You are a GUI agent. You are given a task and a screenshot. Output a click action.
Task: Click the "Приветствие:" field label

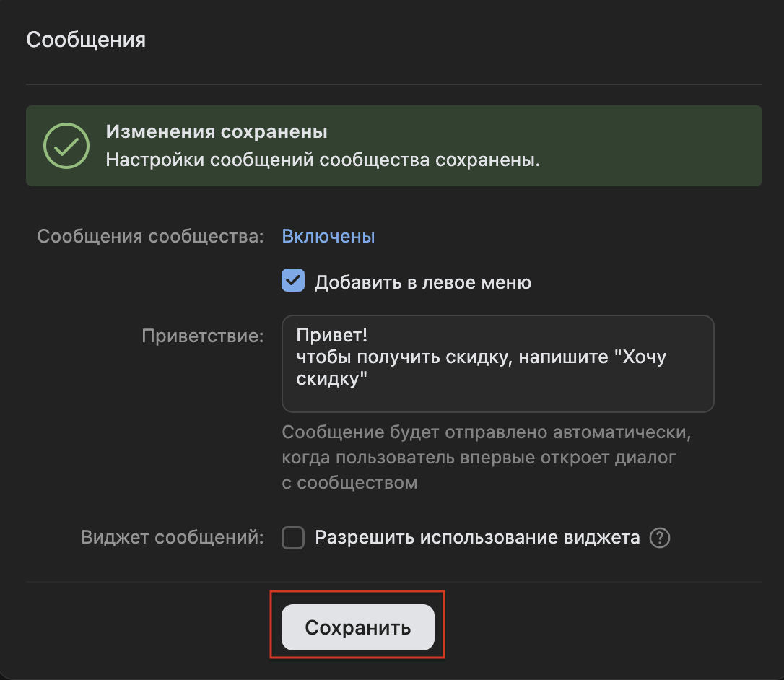[202, 336]
